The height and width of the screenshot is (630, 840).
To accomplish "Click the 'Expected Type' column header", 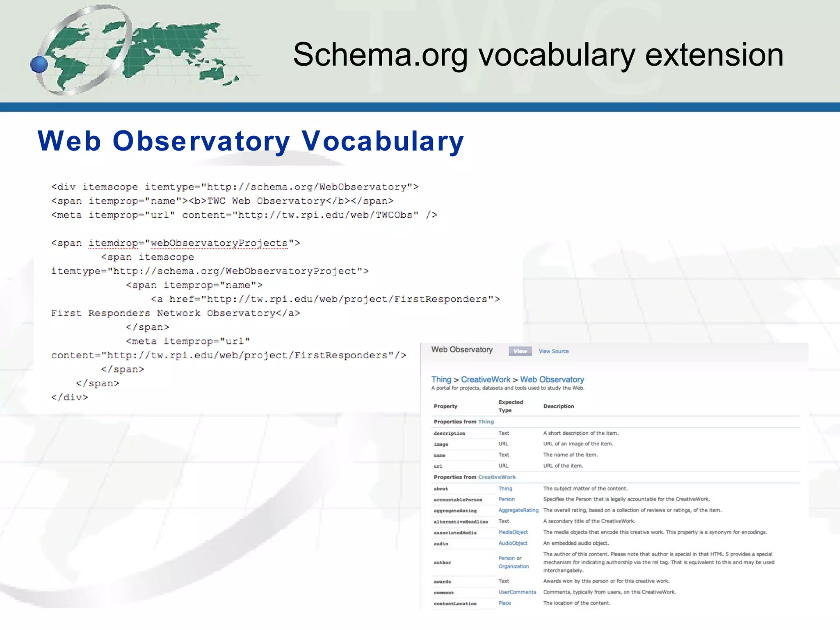I will click(x=511, y=406).
